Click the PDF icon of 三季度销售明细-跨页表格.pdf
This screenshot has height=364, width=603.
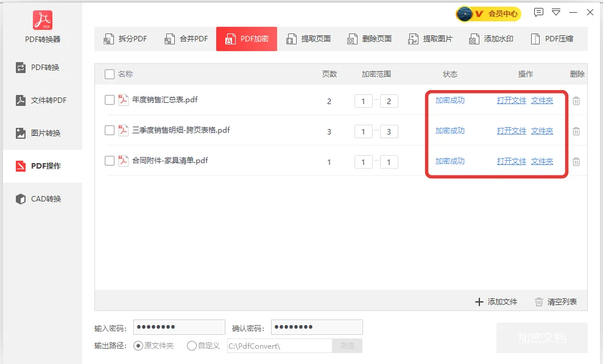(x=123, y=130)
